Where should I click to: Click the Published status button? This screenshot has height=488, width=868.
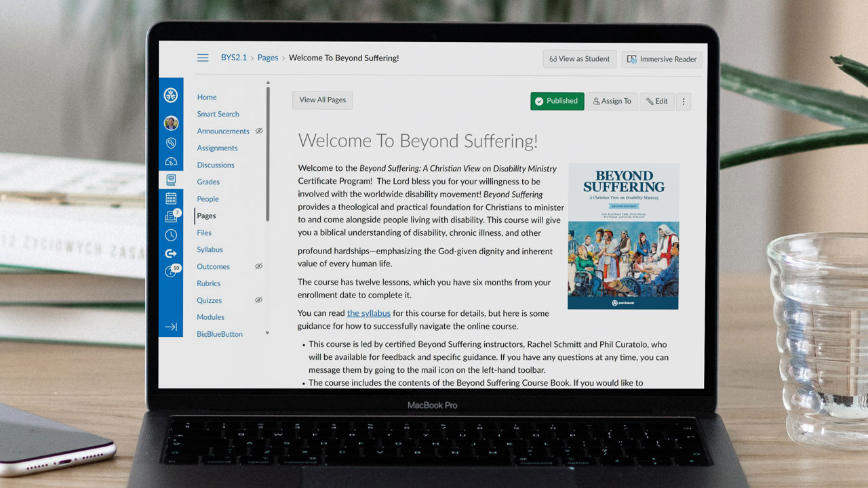click(557, 101)
